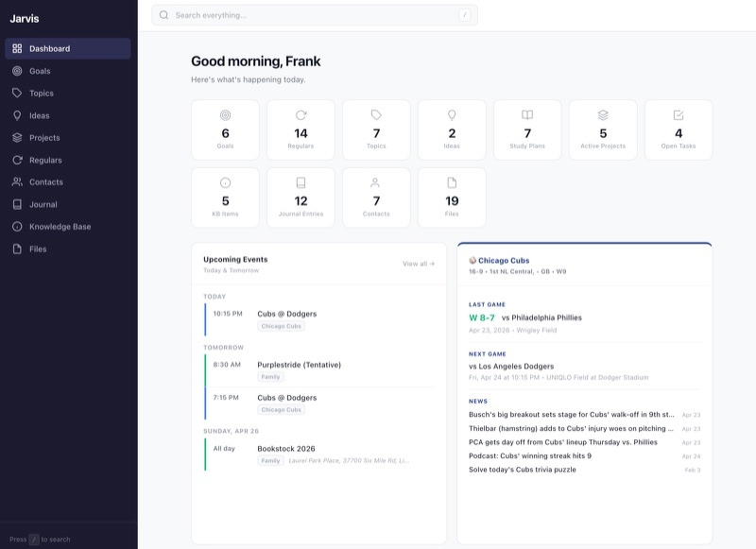Open Solve today's Cubs trivia puzzle link
This screenshot has height=549, width=756.
click(522, 470)
